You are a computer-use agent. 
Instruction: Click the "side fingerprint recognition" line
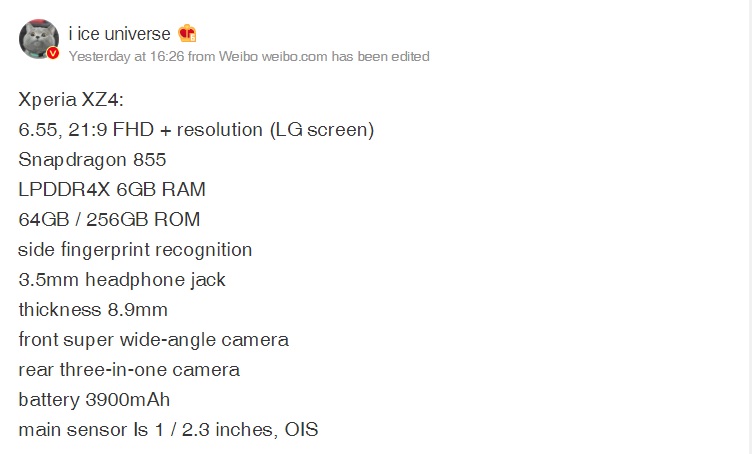click(x=135, y=250)
